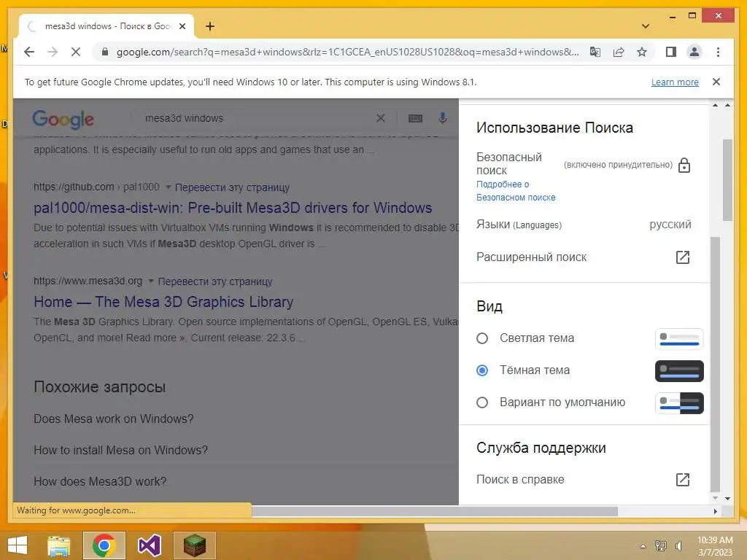Select the Вариант по умолчанию radio button
This screenshot has width=747, height=560.
pyautogui.click(x=482, y=402)
